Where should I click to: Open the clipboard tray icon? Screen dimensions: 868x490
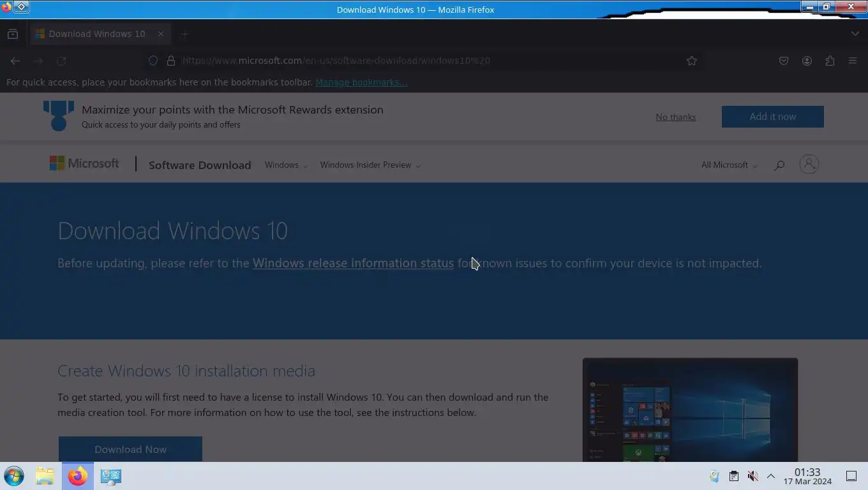pyautogui.click(x=734, y=476)
